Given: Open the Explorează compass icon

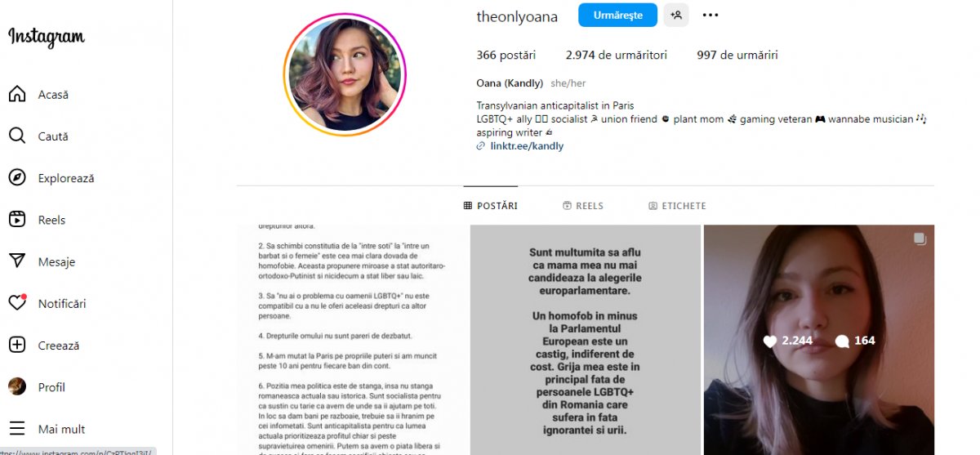Looking at the screenshot, I should click(x=17, y=177).
